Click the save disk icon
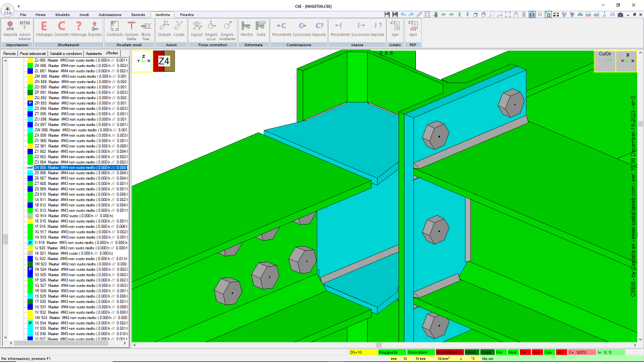Image resolution: width=644 pixels, height=362 pixels. (387, 14)
